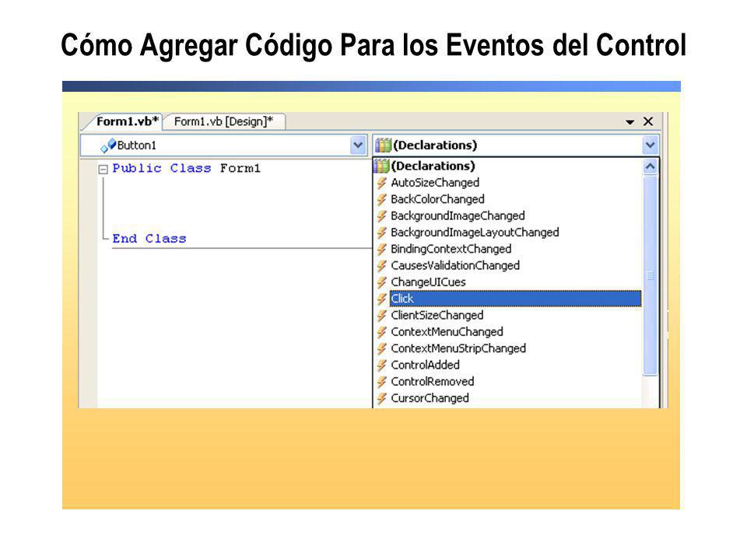Viewport: 747px width, 560px height.
Task: Click the Public Class Form1 code line
Action: click(186, 169)
